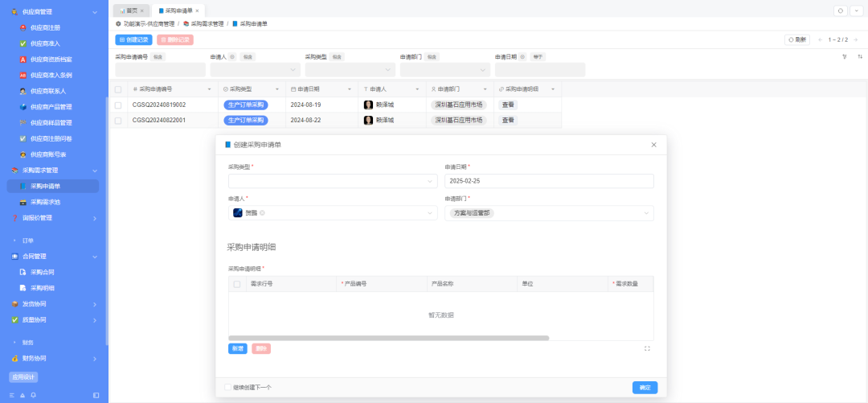The image size is (868, 403).
Task: Collapse the sidebar using the panel icon
Action: tap(96, 395)
